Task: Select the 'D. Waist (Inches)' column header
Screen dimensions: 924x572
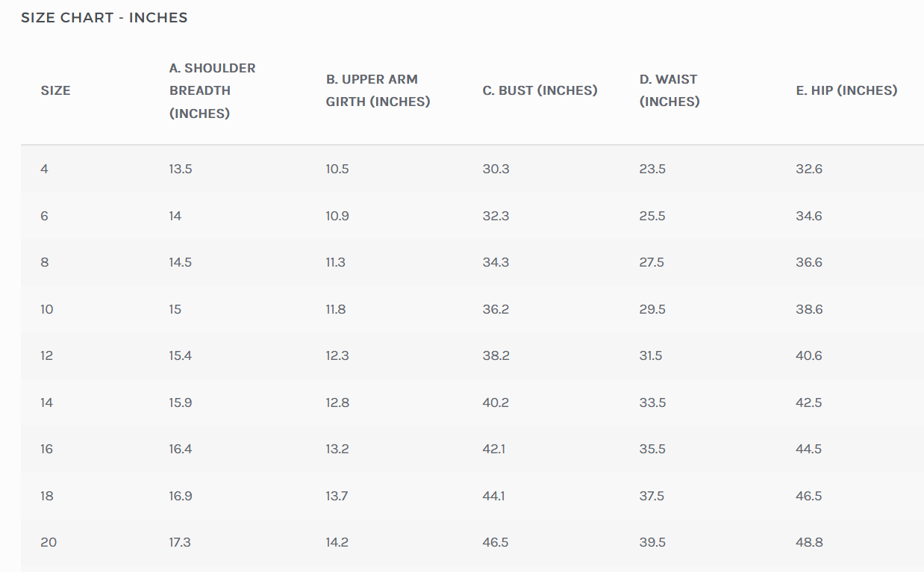Action: point(669,90)
